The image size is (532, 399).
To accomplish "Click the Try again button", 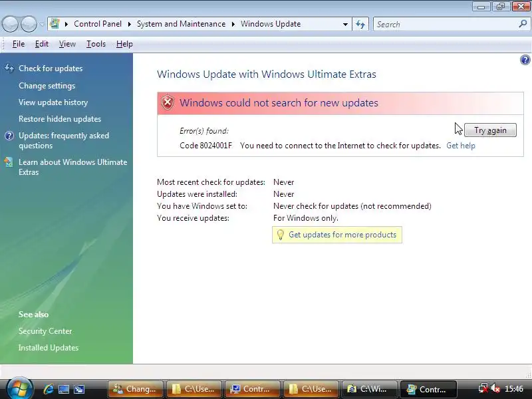I will click(x=490, y=130).
